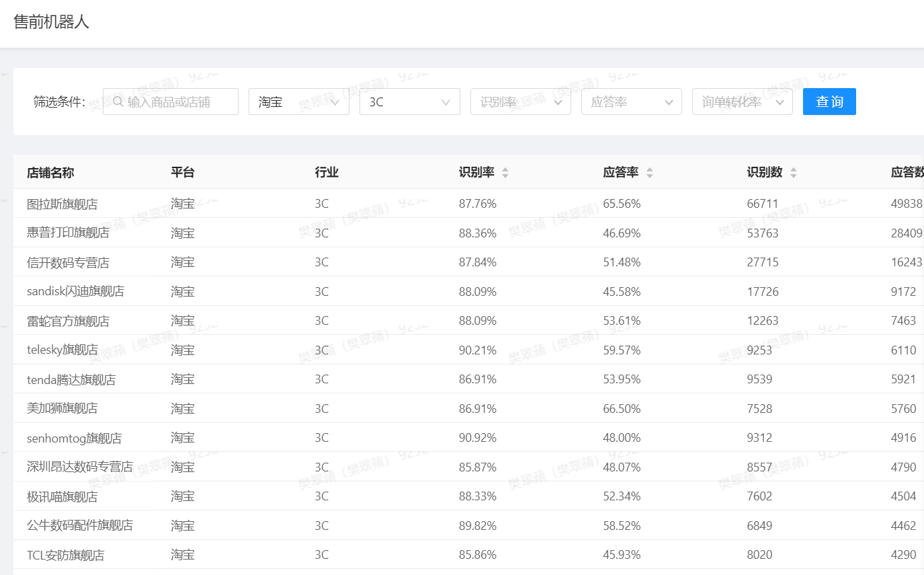Screen dimensions: 924x575
Task: Click the 查询 button
Action: pyautogui.click(x=829, y=102)
